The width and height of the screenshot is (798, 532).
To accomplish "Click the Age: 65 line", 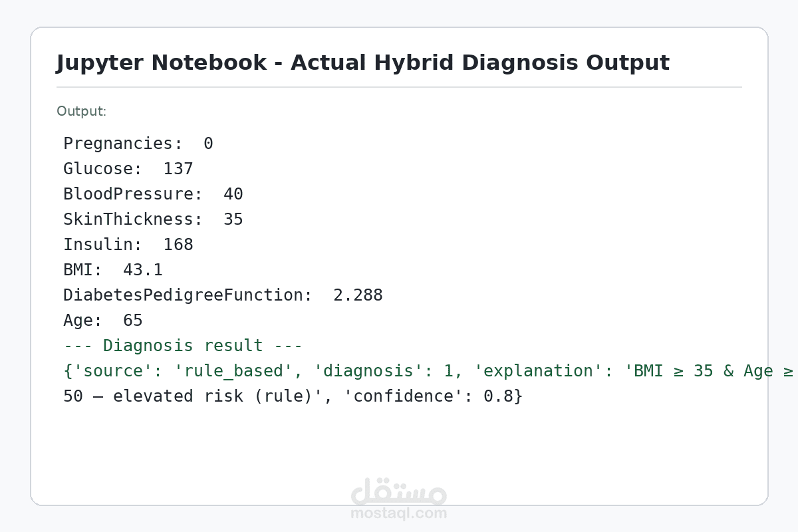I will click(x=103, y=321).
